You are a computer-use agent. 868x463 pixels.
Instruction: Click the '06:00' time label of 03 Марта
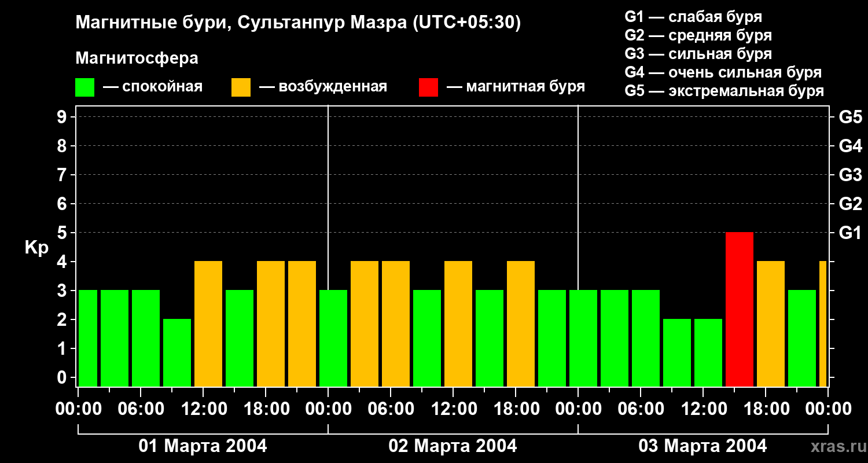pos(641,409)
